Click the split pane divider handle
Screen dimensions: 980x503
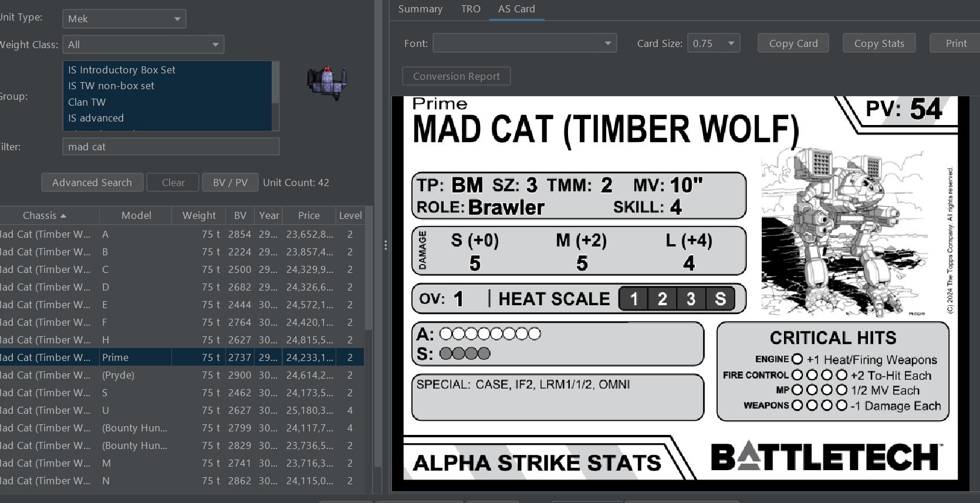coord(385,245)
